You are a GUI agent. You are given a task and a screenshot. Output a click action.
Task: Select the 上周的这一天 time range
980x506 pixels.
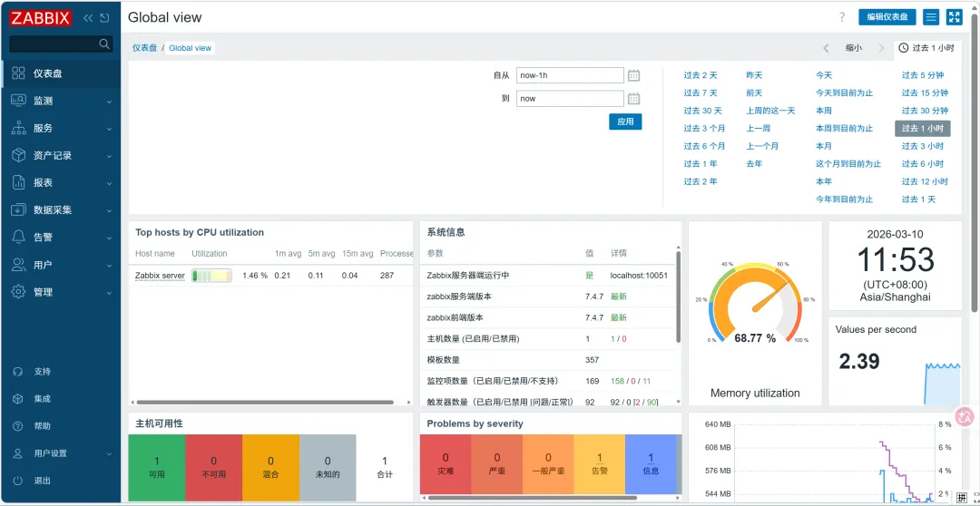point(770,112)
